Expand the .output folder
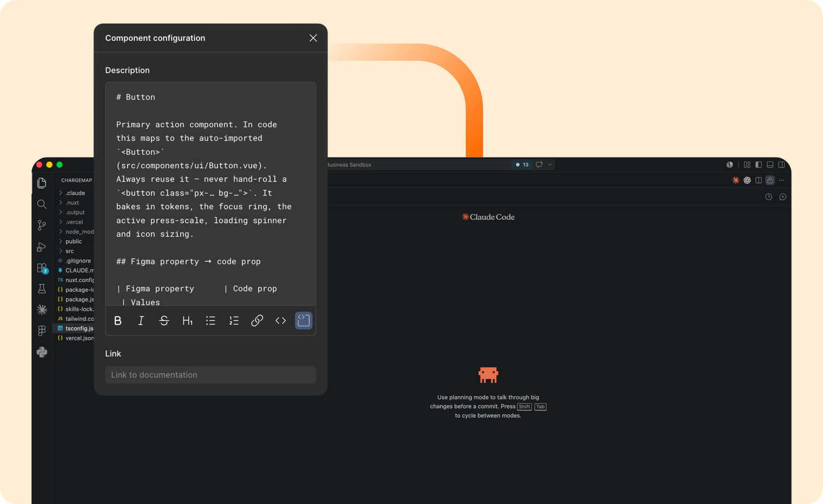This screenshot has height=504, width=823. [74, 212]
